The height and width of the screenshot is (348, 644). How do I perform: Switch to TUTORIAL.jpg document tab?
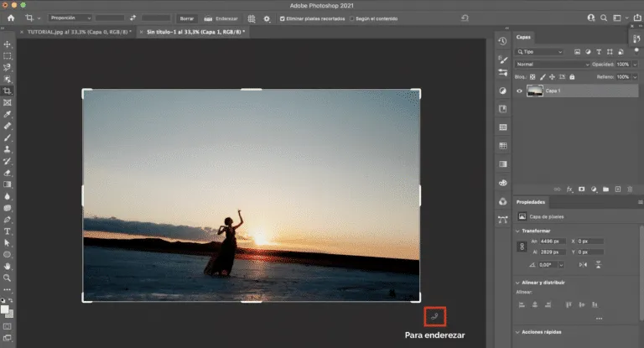pyautogui.click(x=80, y=32)
